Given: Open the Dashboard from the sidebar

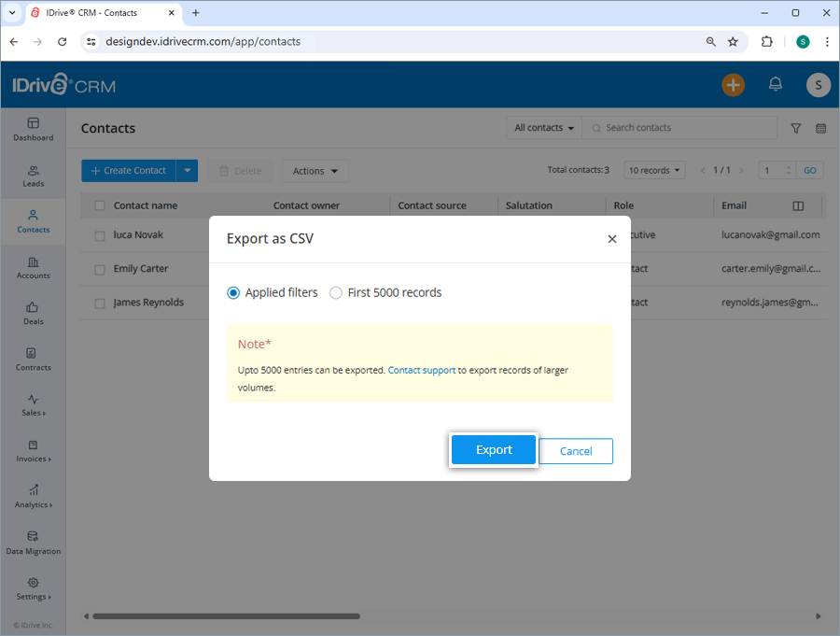Looking at the screenshot, I should pos(33,129).
